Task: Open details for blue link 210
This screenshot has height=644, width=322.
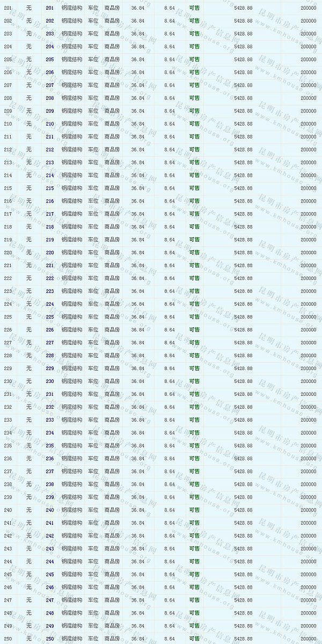Action: 50,124
